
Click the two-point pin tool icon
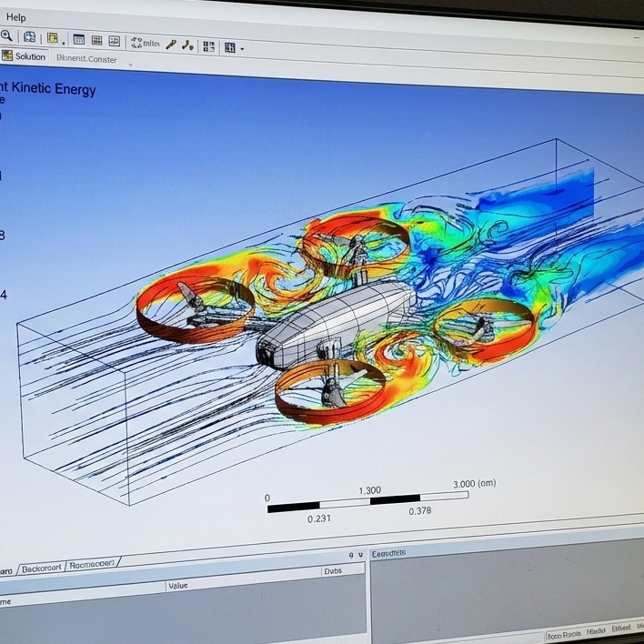pos(187,45)
